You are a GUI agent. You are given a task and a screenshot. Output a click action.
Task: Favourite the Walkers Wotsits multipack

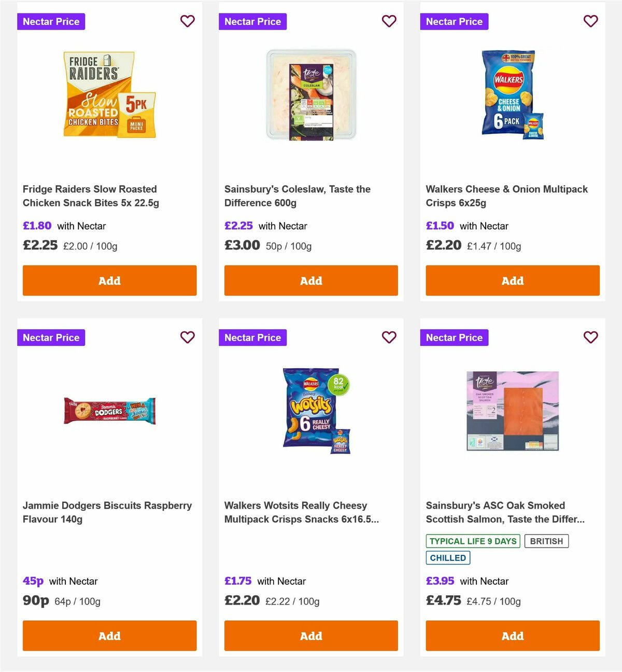coord(389,337)
